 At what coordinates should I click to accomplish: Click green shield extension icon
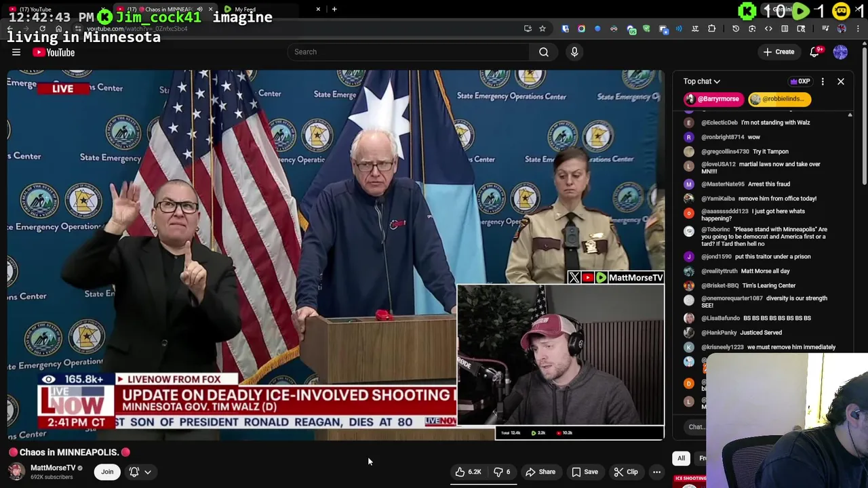click(x=646, y=28)
